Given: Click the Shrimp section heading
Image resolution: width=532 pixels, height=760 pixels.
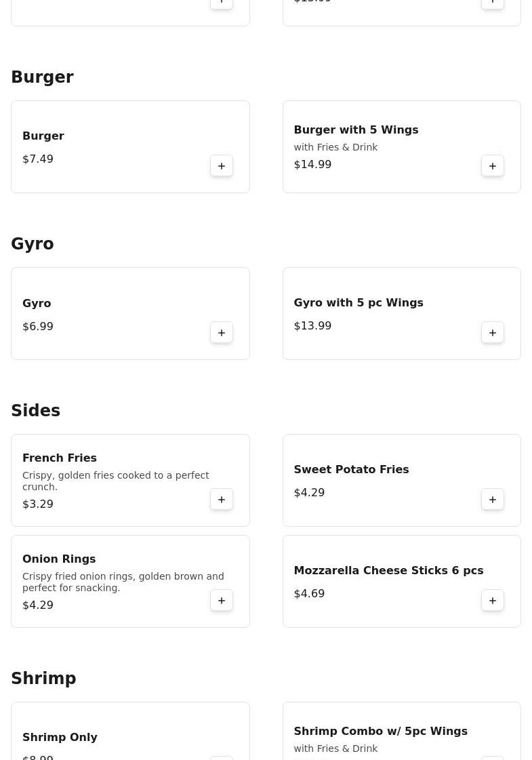Looking at the screenshot, I should [x=43, y=679].
